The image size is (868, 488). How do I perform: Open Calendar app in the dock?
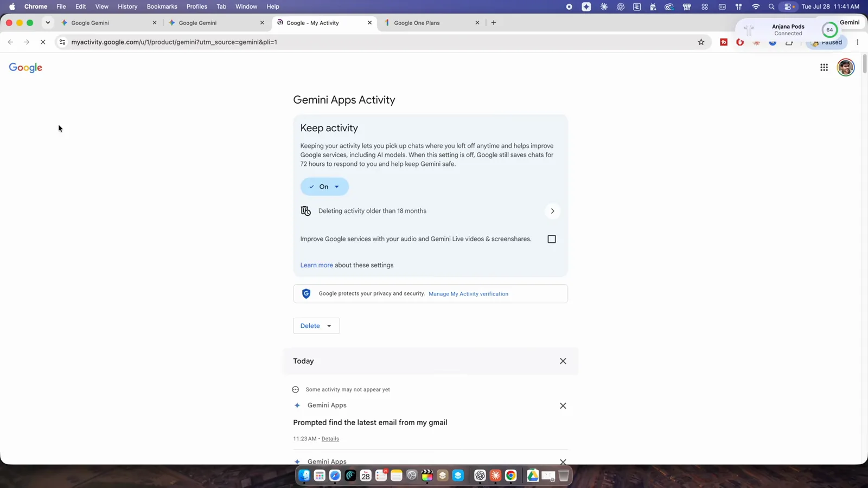[366, 476]
